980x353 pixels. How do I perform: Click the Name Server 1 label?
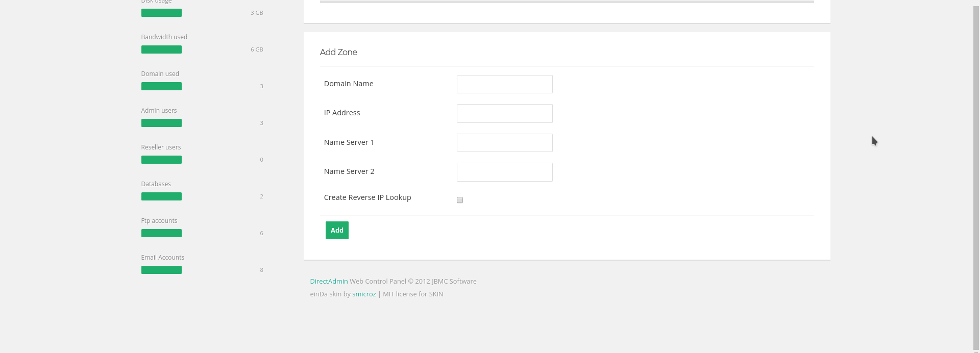tap(349, 142)
